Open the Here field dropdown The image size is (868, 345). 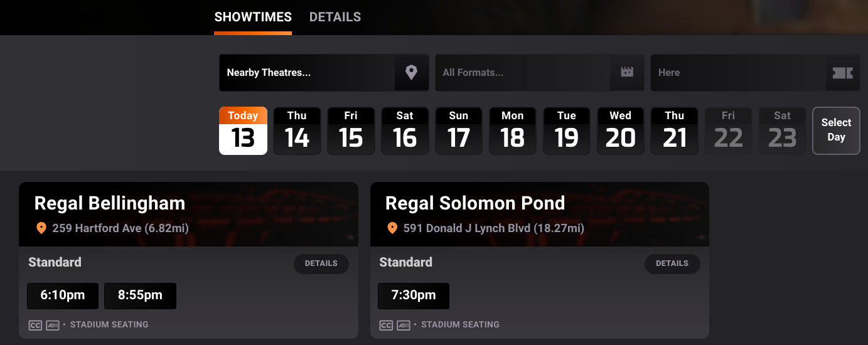(x=755, y=73)
